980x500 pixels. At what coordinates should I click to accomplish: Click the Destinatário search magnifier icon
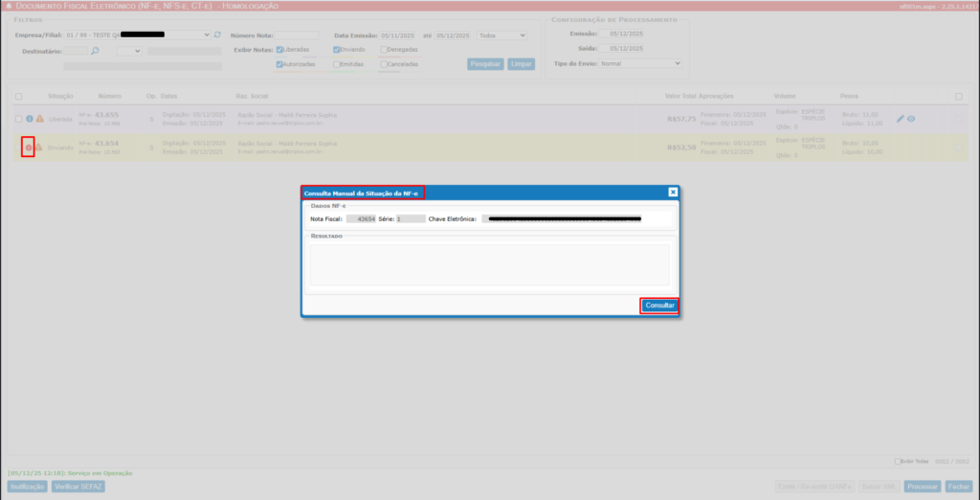tap(96, 51)
